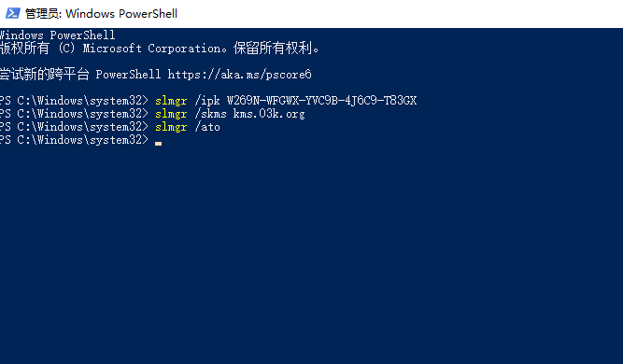Click slmgr in the /ipk command line
This screenshot has width=623, height=364.
(x=171, y=101)
